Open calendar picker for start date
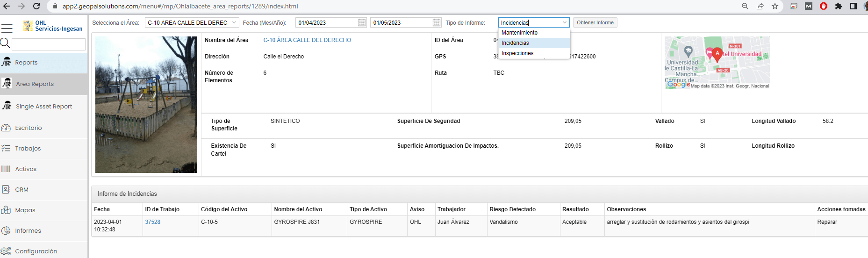 [362, 22]
